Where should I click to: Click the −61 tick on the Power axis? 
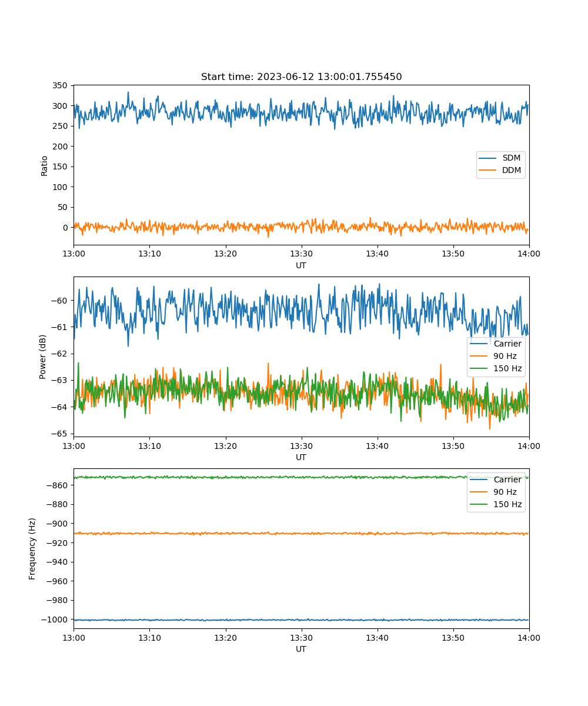coord(59,327)
